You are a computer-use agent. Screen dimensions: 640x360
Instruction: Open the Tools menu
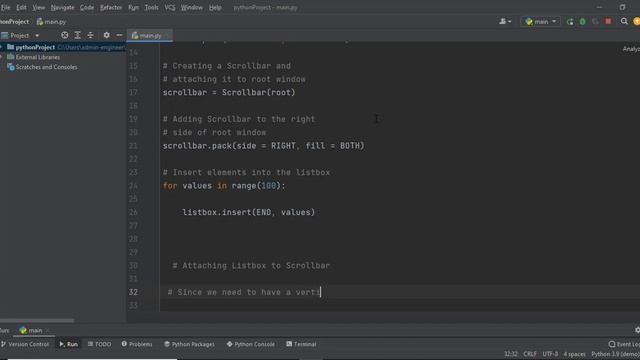coord(151,7)
